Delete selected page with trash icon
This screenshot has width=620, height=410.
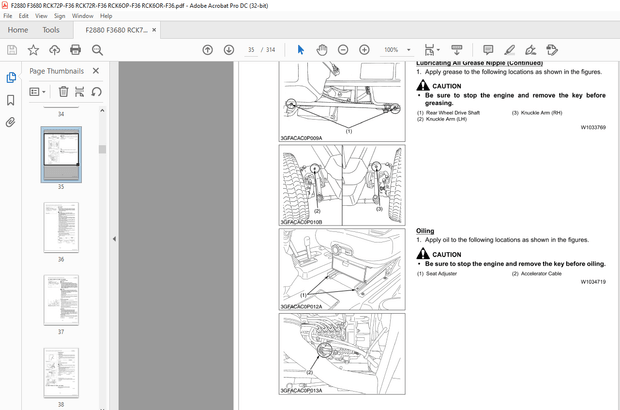coord(63,91)
